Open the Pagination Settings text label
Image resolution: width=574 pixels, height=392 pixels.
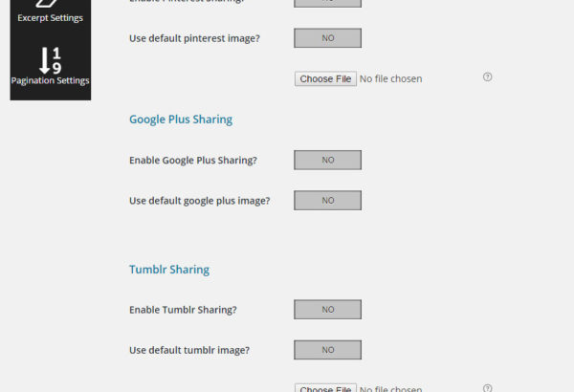[x=50, y=80]
